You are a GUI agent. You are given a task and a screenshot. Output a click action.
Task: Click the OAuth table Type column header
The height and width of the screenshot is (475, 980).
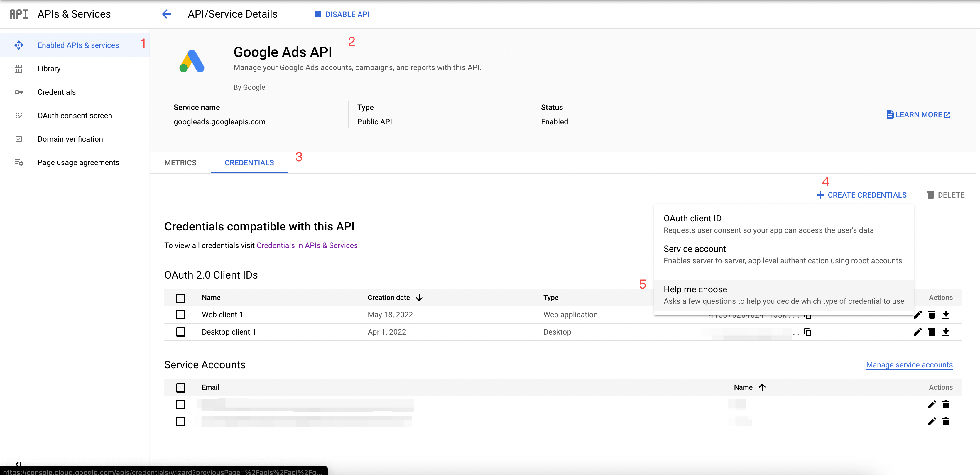pos(551,297)
